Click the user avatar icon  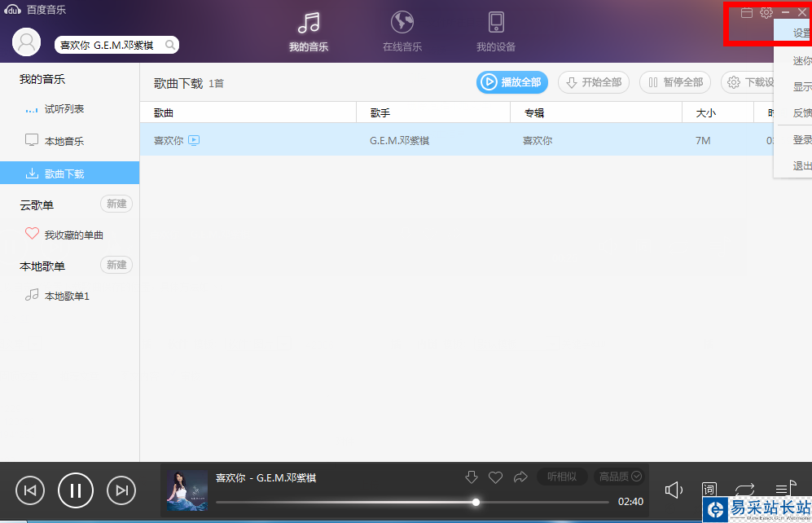pyautogui.click(x=26, y=42)
